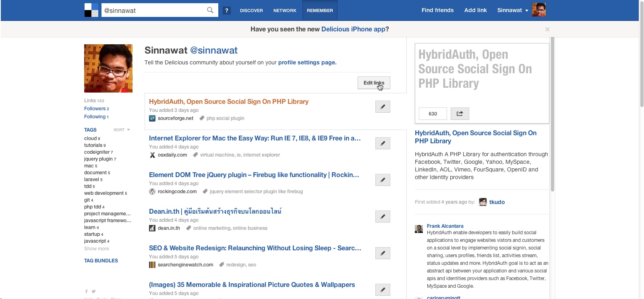Edit the Element DOM Tree link
The image size is (644, 299).
coord(383,180)
